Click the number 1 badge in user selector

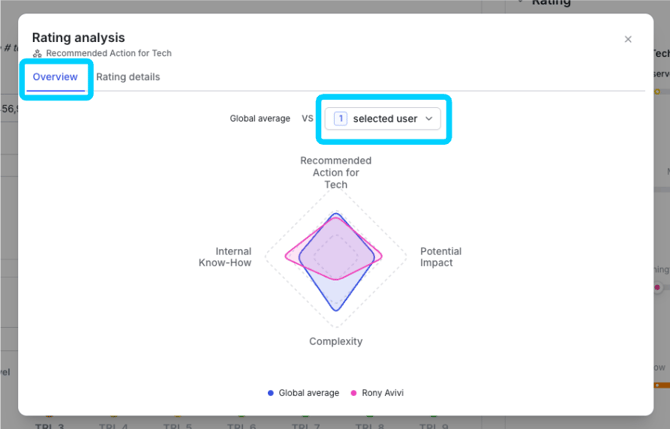point(341,118)
